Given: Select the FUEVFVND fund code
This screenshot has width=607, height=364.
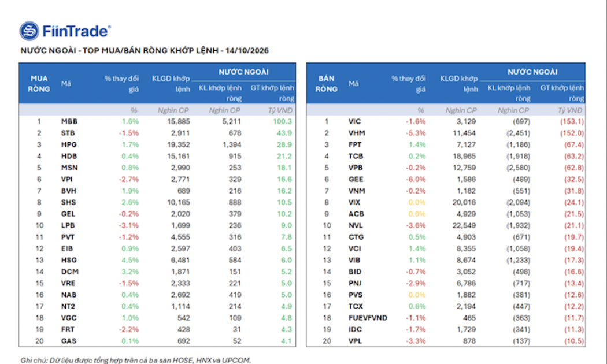Looking at the screenshot, I should tap(368, 318).
